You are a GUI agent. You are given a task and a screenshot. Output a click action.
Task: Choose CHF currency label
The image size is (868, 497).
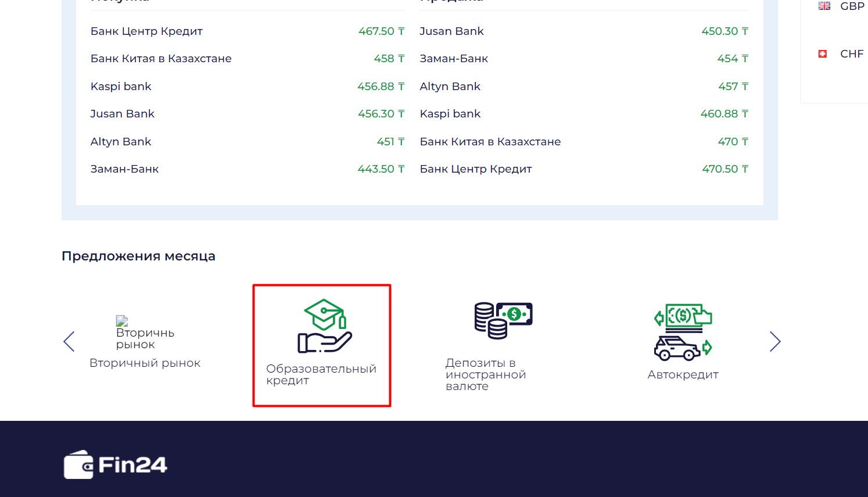[852, 54]
